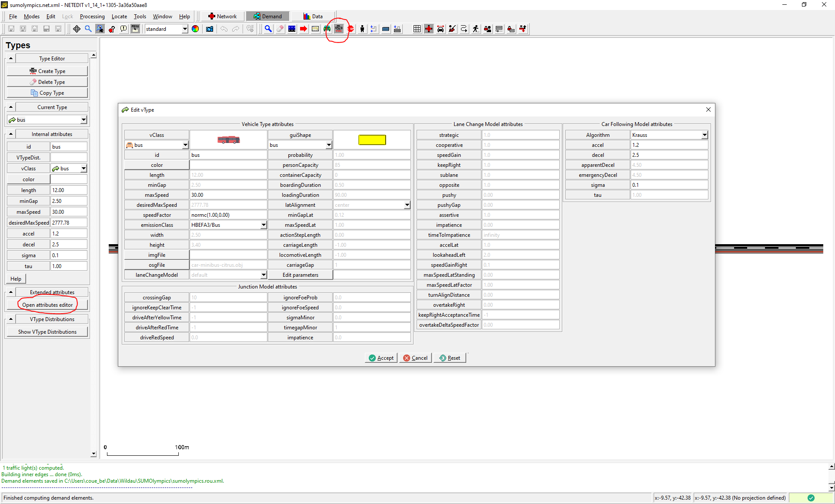
Task: Select the vehicle type mode icon
Action: point(339,29)
